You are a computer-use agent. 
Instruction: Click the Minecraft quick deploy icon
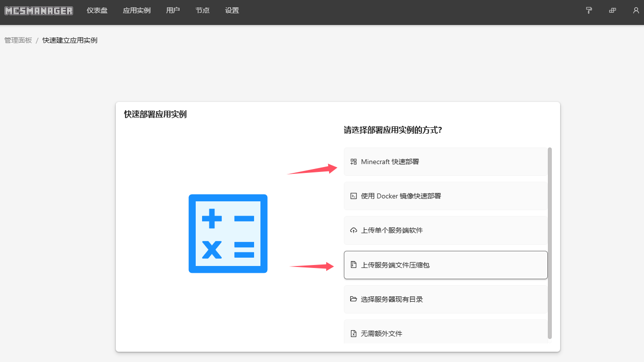point(353,162)
